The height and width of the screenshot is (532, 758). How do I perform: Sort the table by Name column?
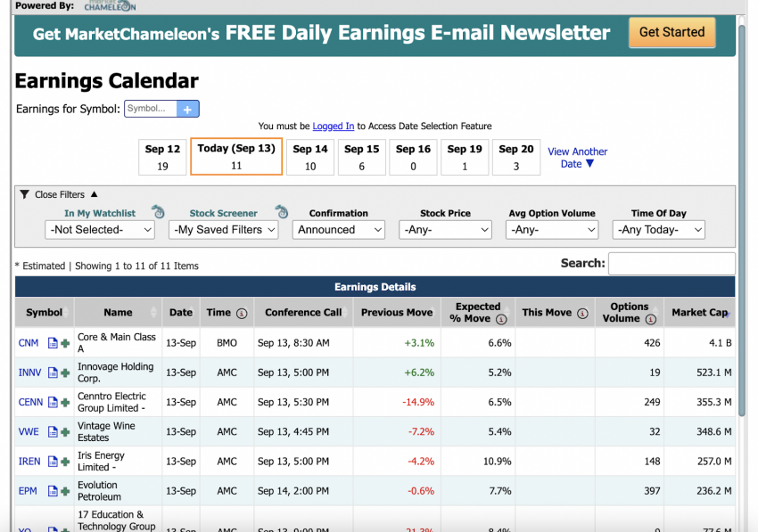click(118, 313)
